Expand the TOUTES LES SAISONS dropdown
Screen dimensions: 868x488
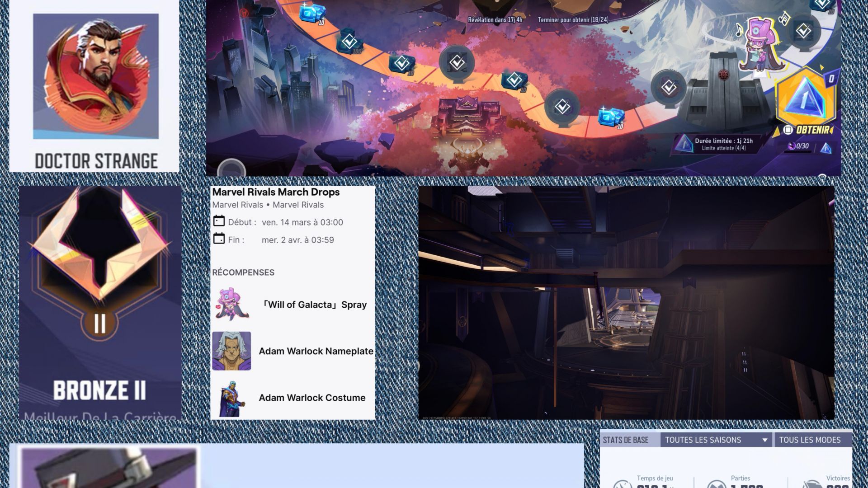tap(717, 440)
